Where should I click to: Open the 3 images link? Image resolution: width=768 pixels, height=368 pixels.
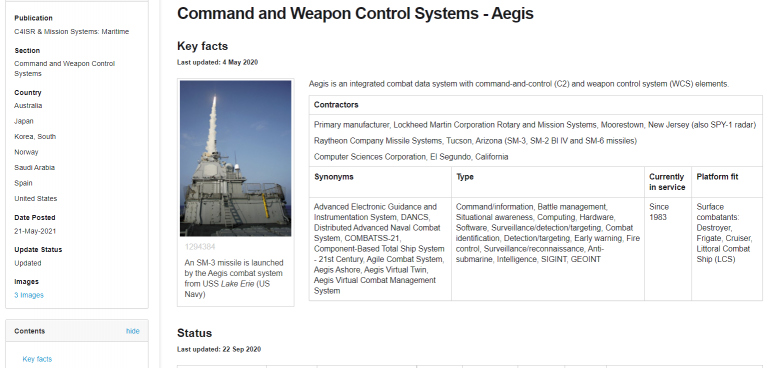[29, 295]
